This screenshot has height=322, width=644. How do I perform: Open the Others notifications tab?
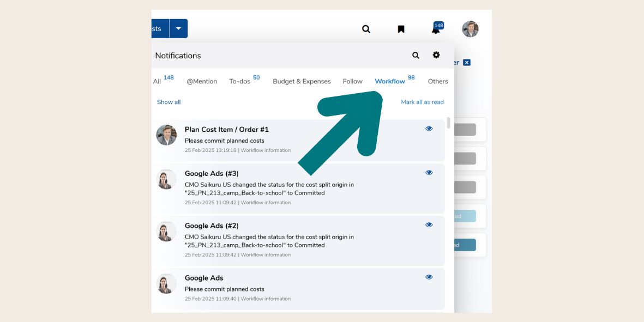coord(438,81)
